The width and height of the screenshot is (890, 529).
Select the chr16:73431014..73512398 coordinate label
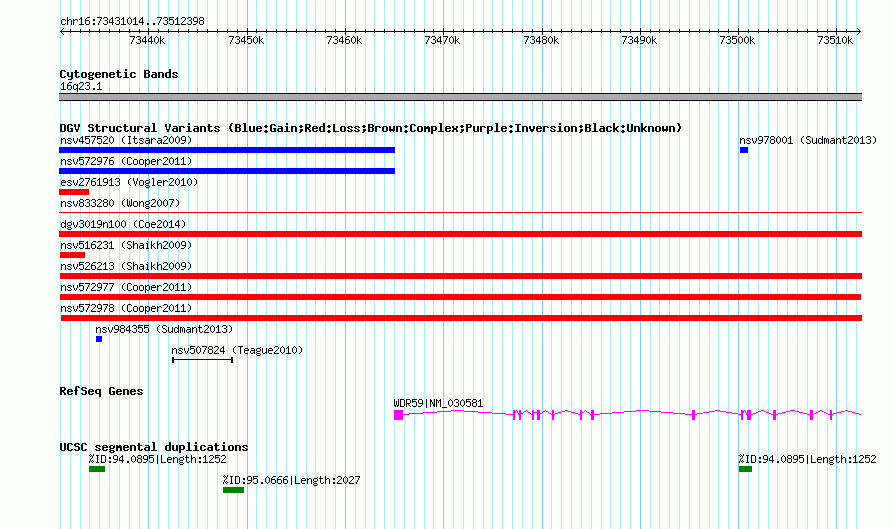[x=132, y=21]
